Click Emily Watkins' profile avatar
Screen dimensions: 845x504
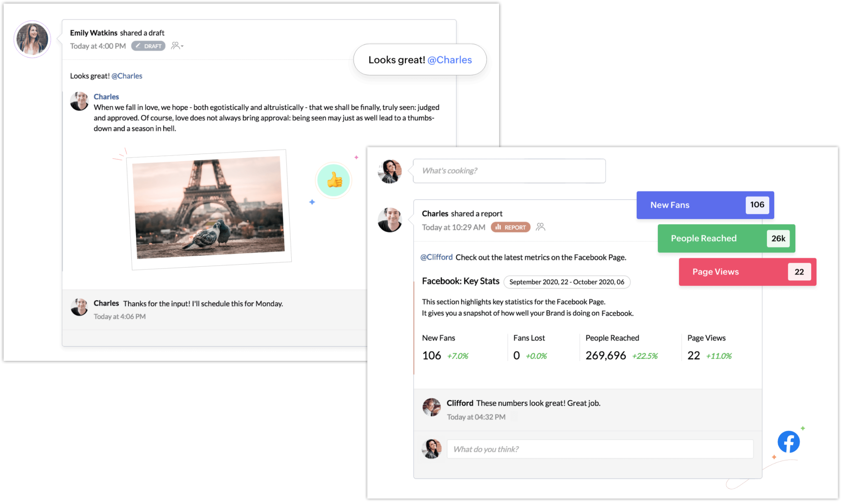click(x=32, y=39)
